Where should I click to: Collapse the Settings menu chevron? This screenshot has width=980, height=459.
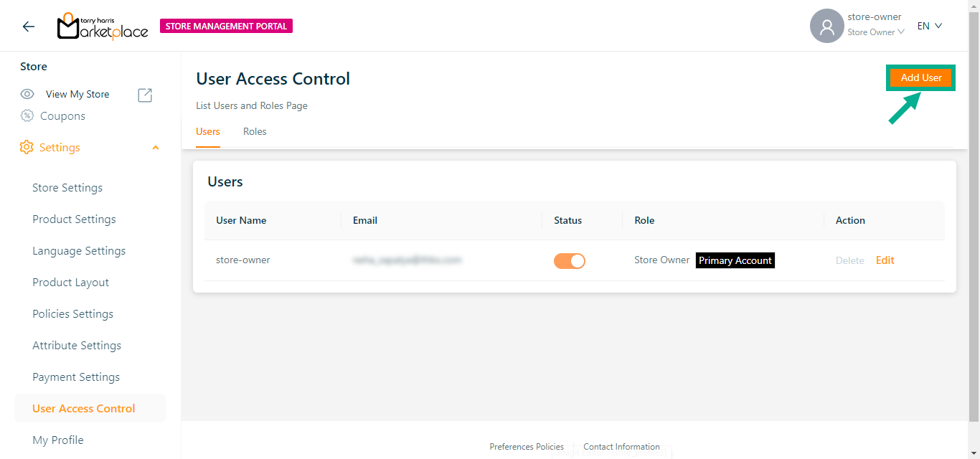pyautogui.click(x=156, y=148)
